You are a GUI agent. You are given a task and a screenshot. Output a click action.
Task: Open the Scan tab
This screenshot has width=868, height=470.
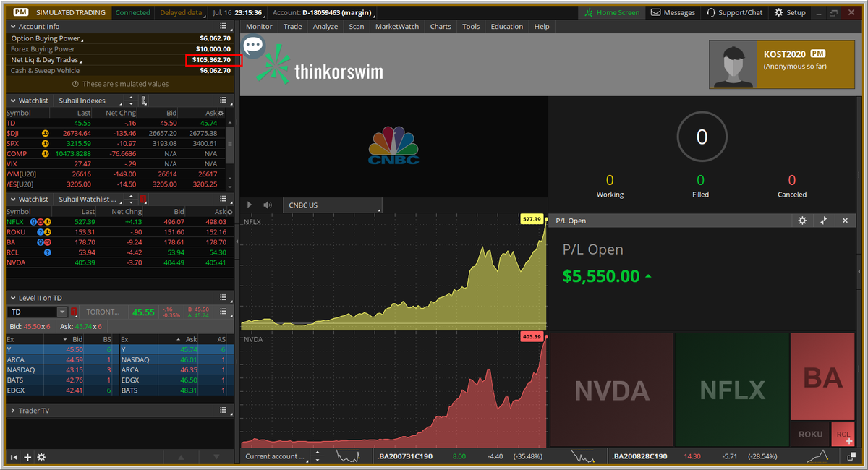357,27
